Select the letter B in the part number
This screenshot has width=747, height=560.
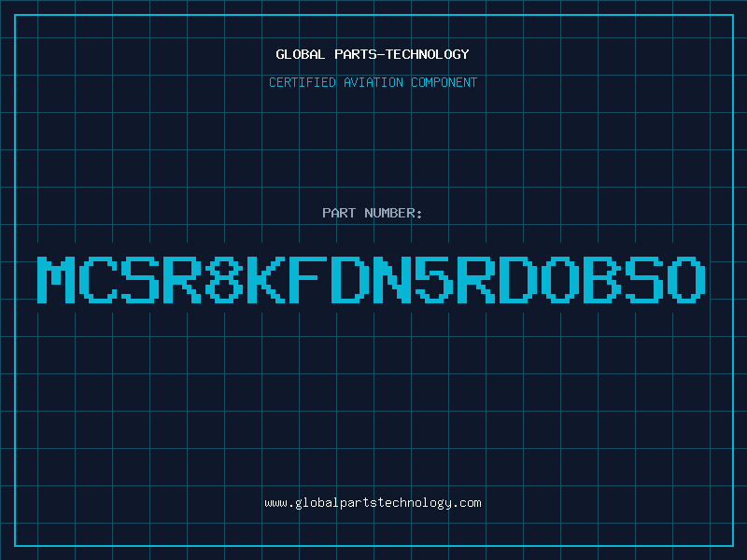click(601, 279)
